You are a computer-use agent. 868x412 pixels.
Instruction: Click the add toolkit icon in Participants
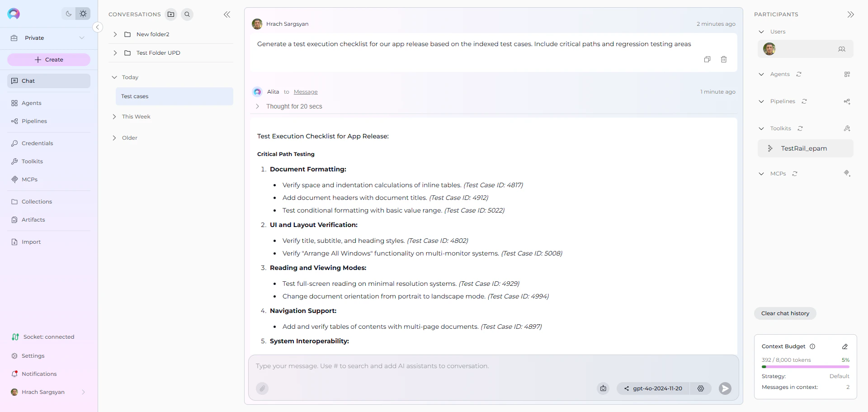pyautogui.click(x=847, y=128)
